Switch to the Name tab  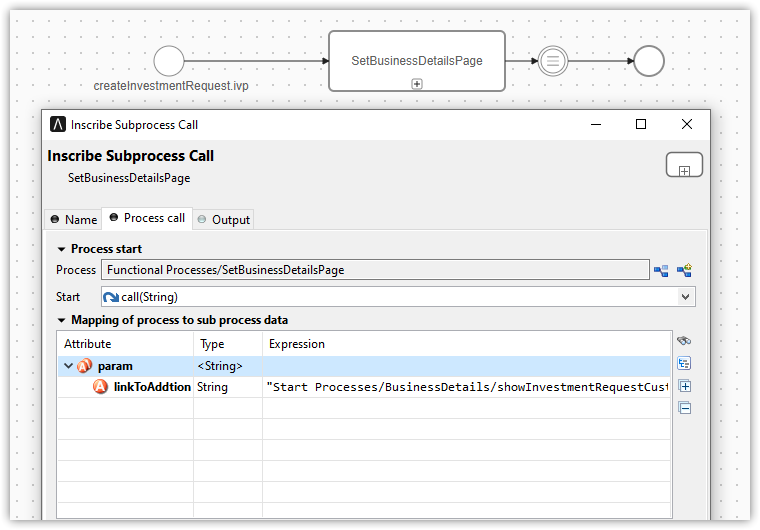[74, 219]
